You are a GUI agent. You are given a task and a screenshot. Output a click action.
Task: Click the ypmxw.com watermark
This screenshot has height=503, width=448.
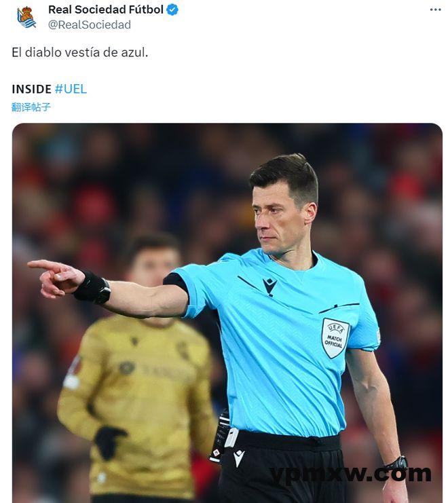(351, 474)
